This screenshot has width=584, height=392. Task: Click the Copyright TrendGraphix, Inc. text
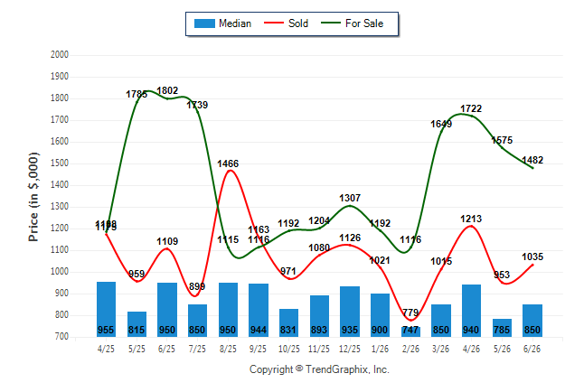[319, 369]
